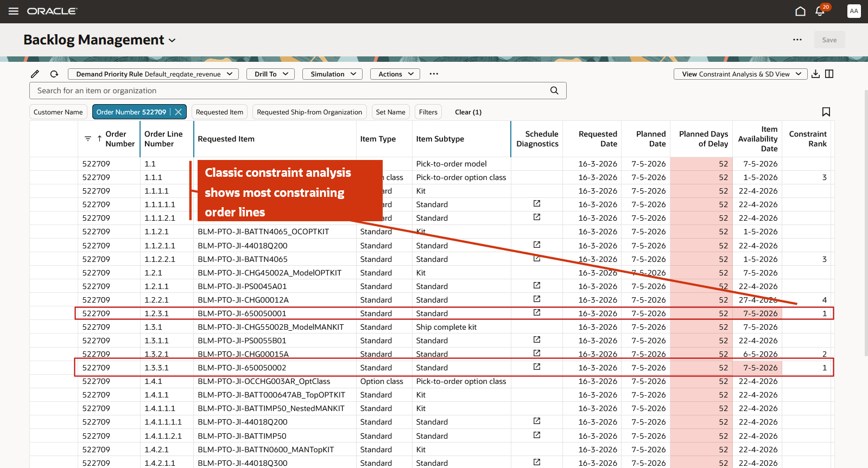Open the Demand Priority Rule dropdown

(153, 74)
